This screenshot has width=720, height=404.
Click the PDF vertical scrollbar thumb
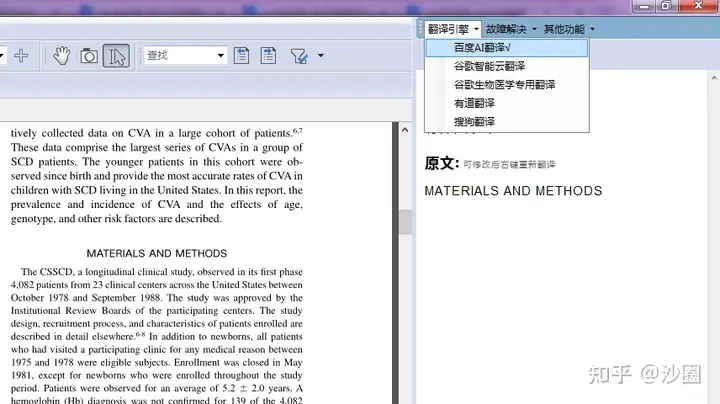[x=405, y=222]
